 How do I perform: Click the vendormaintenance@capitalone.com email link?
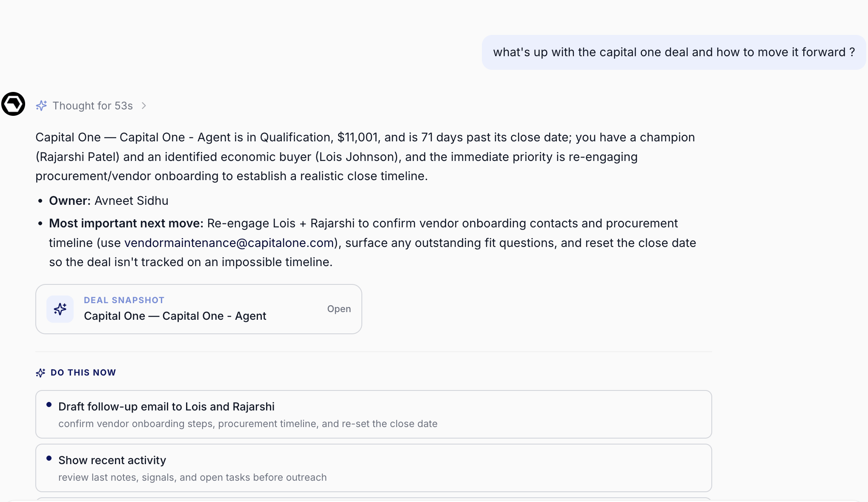point(229,243)
